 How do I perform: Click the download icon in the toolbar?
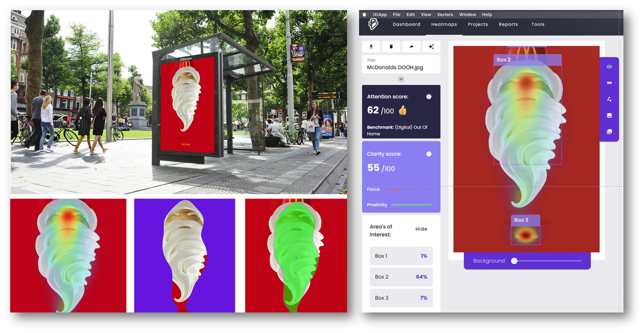pos(371,47)
